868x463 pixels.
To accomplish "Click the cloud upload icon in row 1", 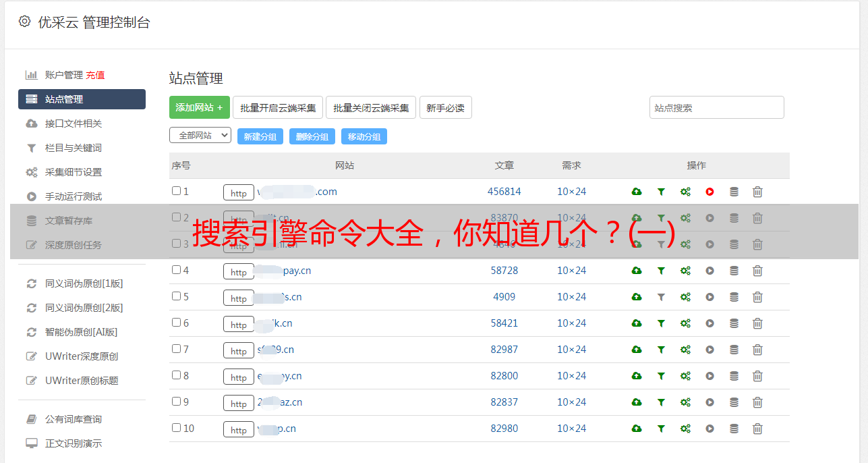I will pos(636,192).
